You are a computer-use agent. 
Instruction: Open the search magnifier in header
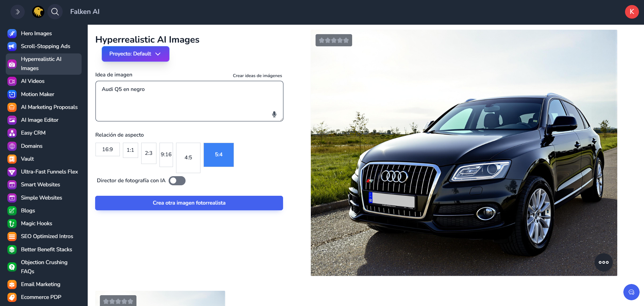[55, 12]
